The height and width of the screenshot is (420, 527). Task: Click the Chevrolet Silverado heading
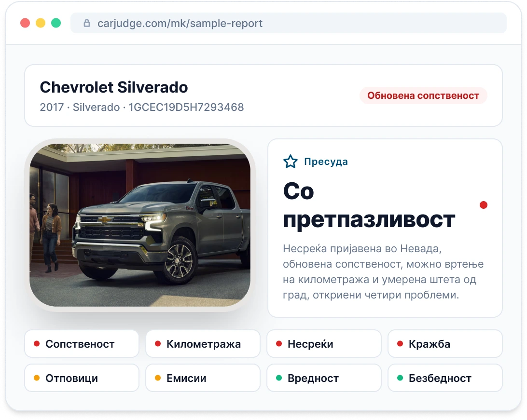pos(113,87)
